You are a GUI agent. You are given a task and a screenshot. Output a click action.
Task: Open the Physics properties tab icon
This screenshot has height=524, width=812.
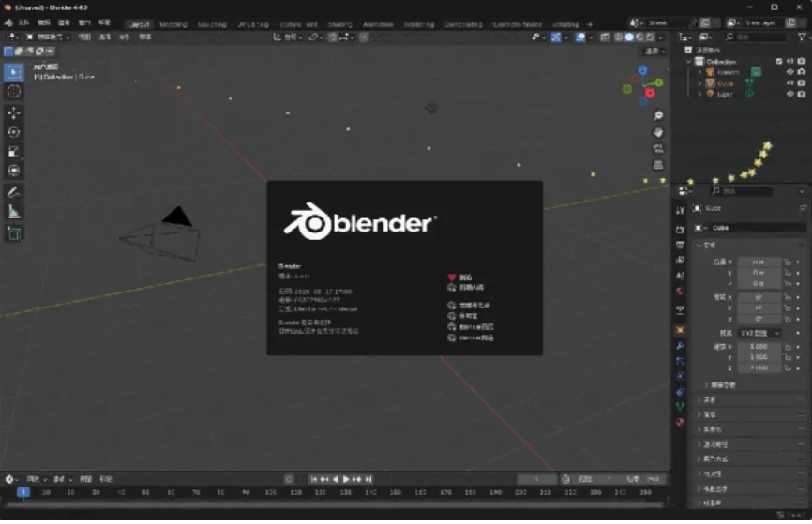pos(680,376)
